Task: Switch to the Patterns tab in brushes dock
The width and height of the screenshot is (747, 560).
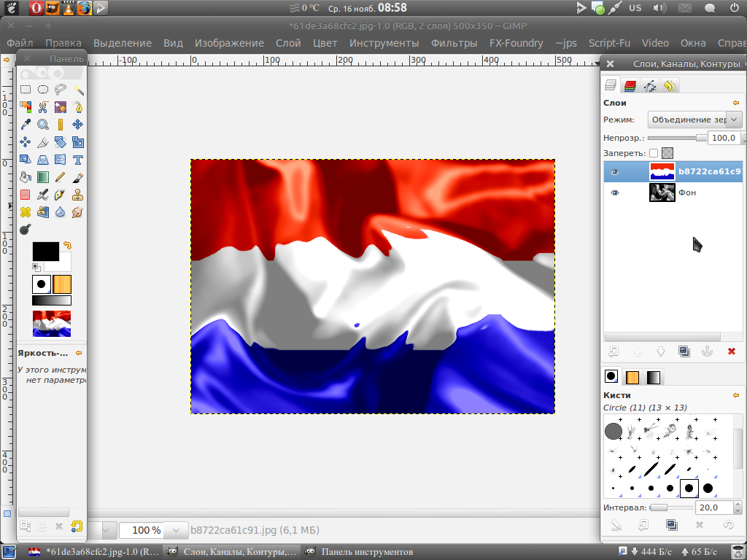Action: 632,377
